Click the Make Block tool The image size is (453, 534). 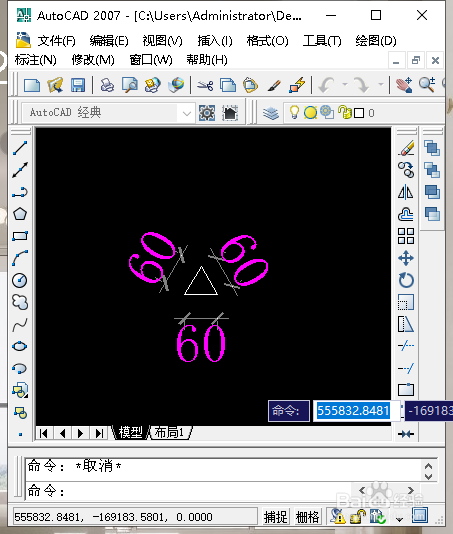[x=20, y=413]
